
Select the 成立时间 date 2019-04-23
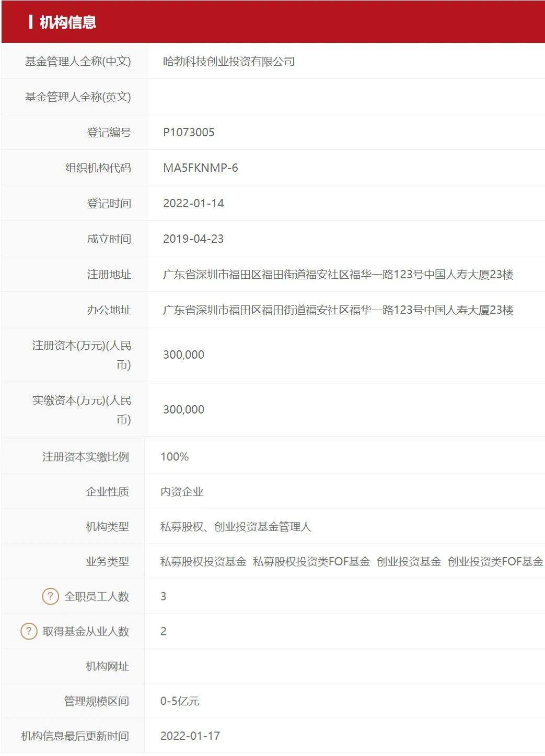point(193,239)
